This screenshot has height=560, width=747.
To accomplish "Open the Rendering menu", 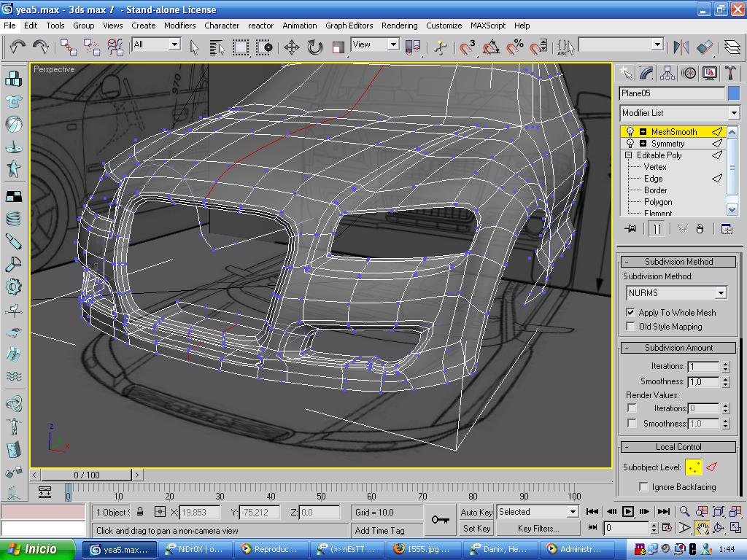I will 399,25.
